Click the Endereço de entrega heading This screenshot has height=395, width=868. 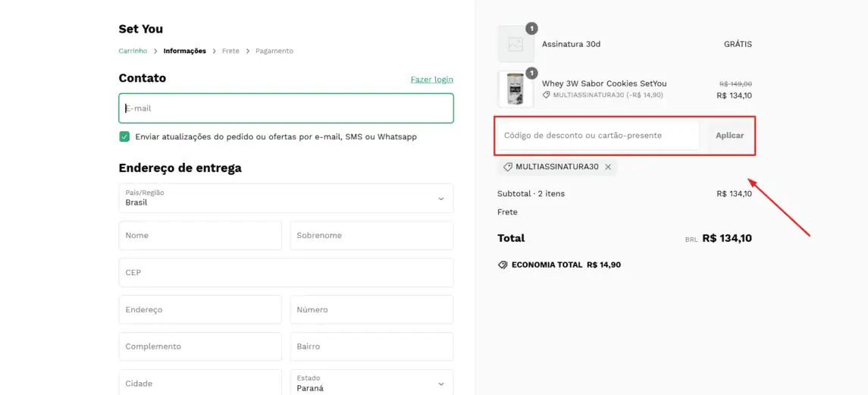(x=180, y=168)
